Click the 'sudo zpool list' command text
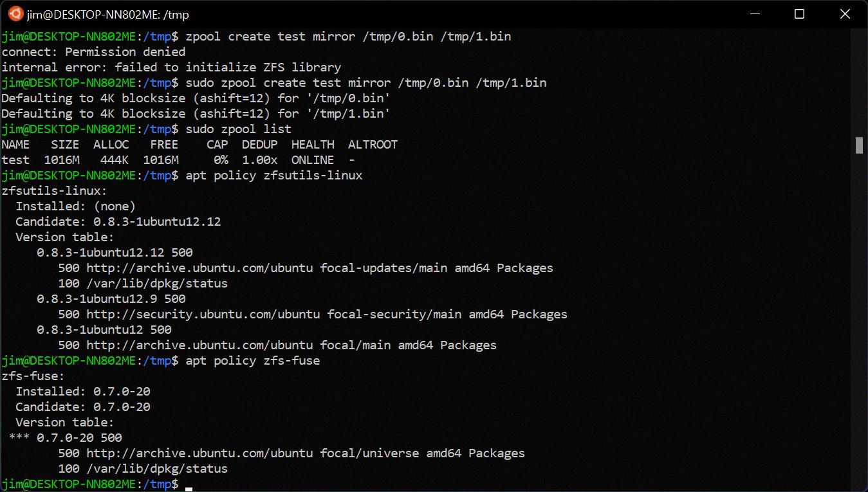 coord(238,129)
